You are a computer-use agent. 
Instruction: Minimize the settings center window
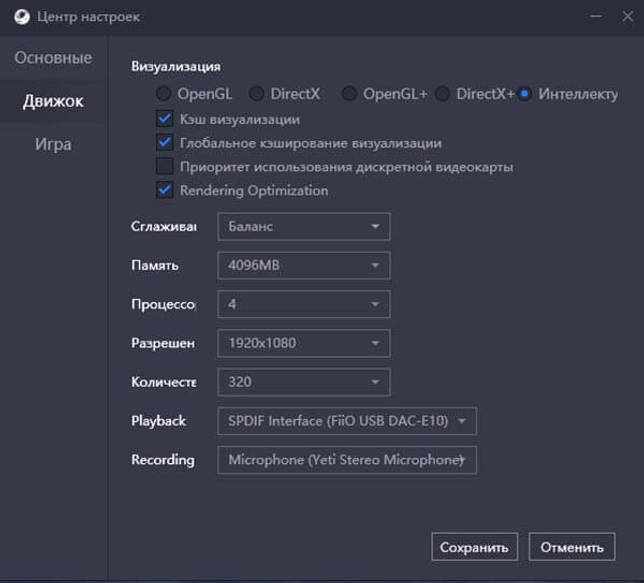click(x=596, y=16)
